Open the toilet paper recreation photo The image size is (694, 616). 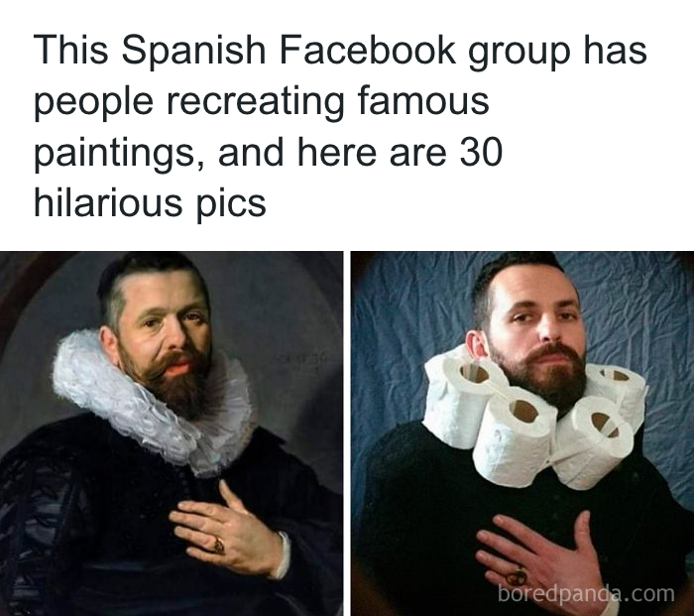[522, 433]
